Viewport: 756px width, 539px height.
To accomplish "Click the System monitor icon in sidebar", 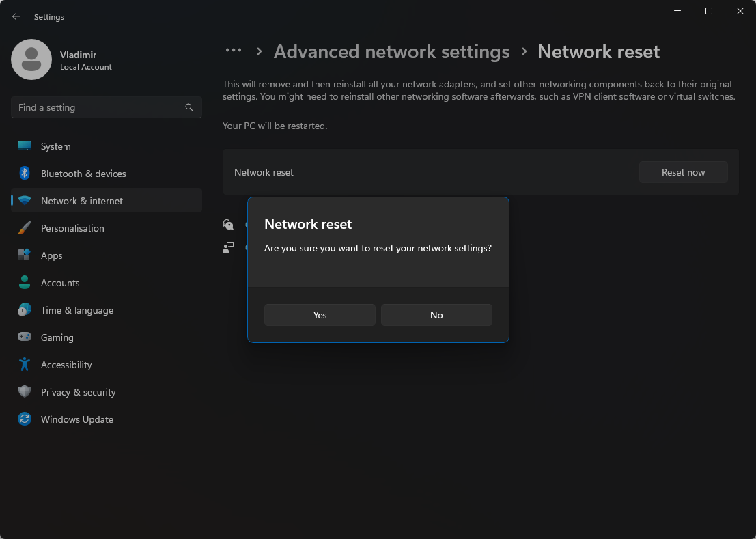I will pos(25,146).
